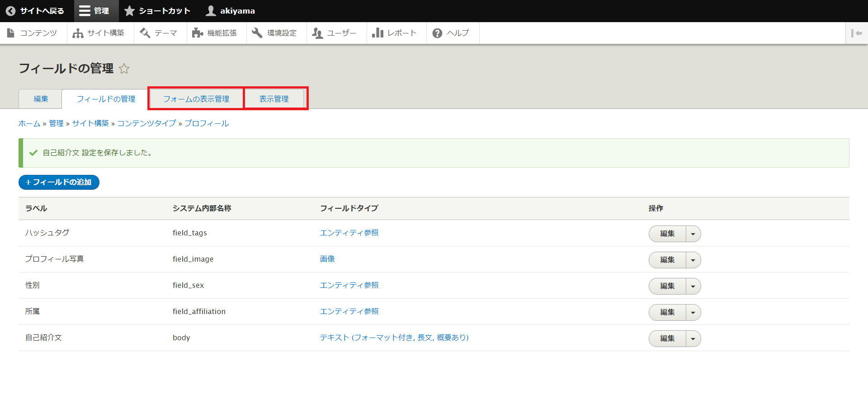Toggle toolbar orientation with the right-edge icon
This screenshot has width=868, height=408.
coord(856,33)
